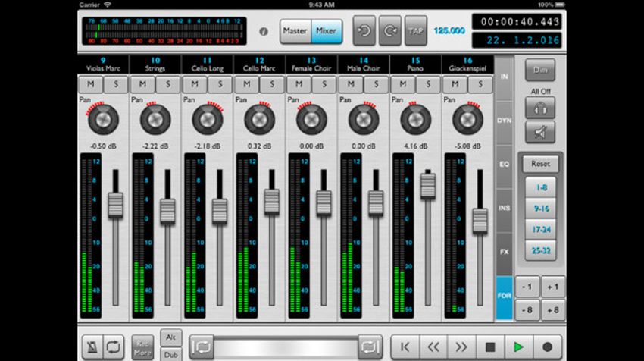The width and height of the screenshot is (644, 361).
Task: Tap the TAP tempo button
Action: point(416,31)
